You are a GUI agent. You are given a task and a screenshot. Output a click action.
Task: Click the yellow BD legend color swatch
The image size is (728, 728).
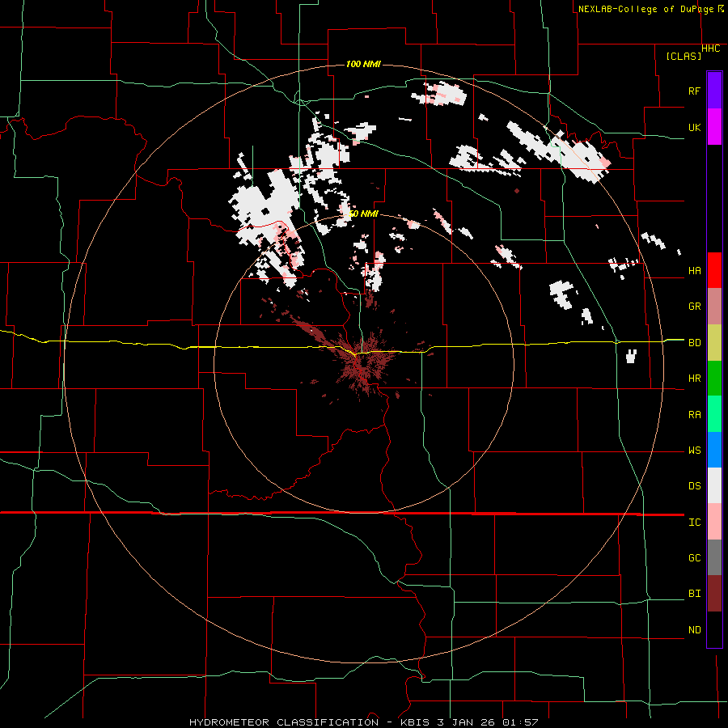click(x=714, y=342)
